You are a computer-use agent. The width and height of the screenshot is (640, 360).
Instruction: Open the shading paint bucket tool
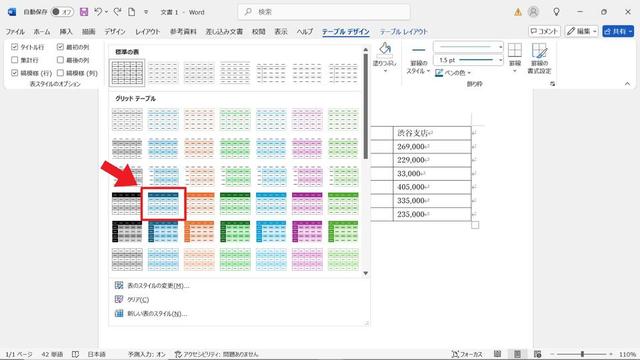(x=384, y=49)
